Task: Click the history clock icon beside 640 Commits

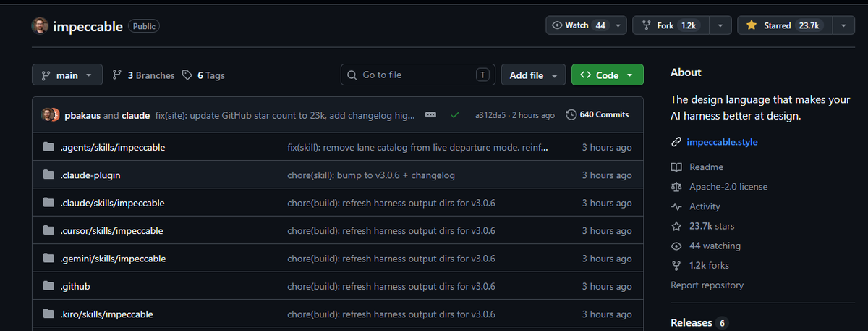Action: 571,114
